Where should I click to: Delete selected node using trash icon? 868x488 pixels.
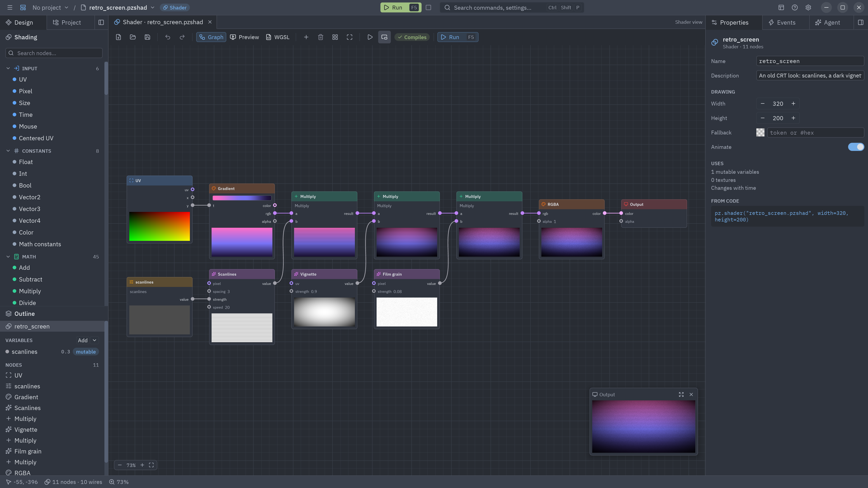pos(321,37)
